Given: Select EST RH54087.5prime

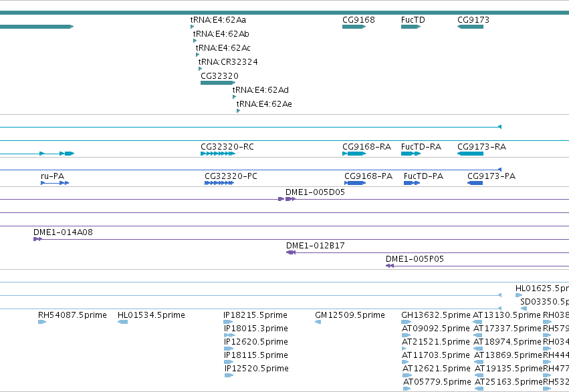Looking at the screenshot, I should (x=42, y=322).
